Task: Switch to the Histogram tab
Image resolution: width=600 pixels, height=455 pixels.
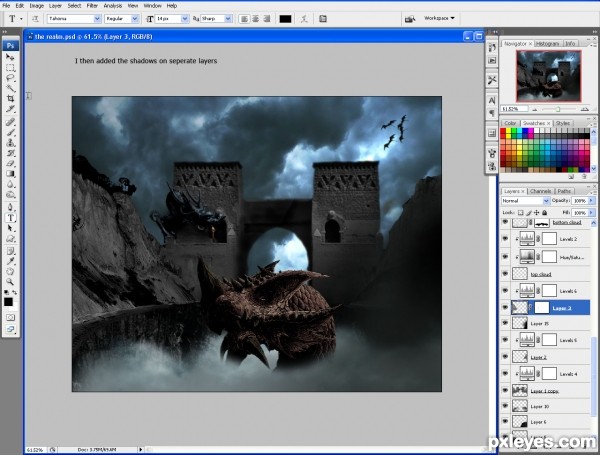Action: (547, 44)
